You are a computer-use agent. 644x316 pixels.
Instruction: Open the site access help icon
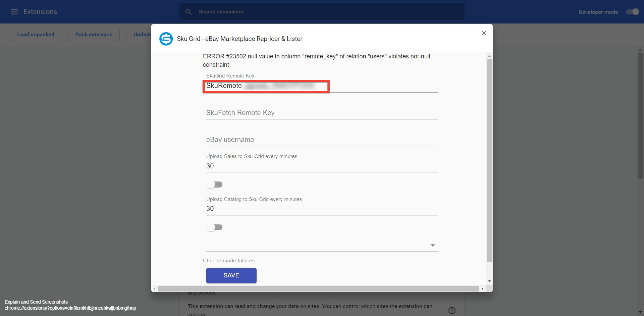click(x=452, y=310)
